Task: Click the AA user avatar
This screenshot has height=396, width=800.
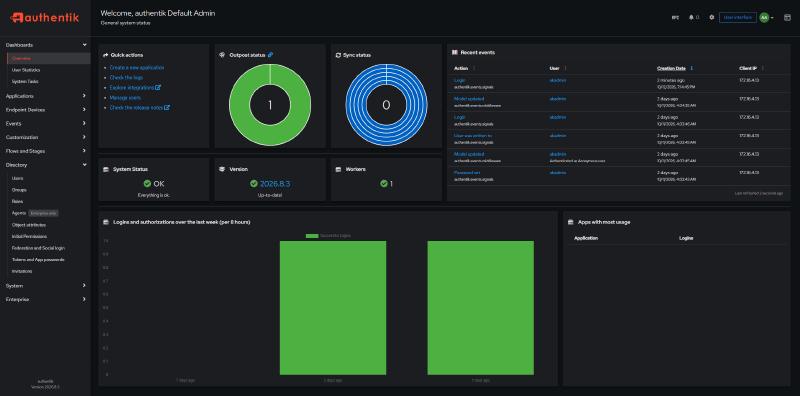Action: point(764,17)
